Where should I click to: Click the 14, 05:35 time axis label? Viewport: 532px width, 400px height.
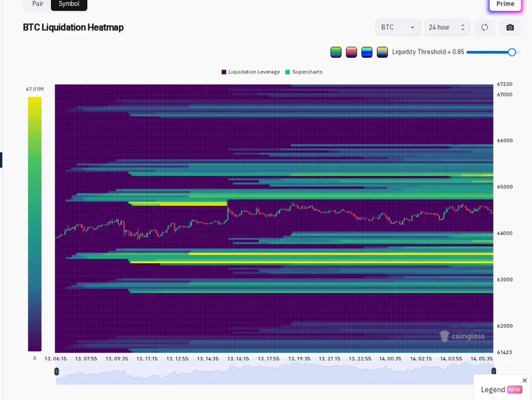point(482,359)
